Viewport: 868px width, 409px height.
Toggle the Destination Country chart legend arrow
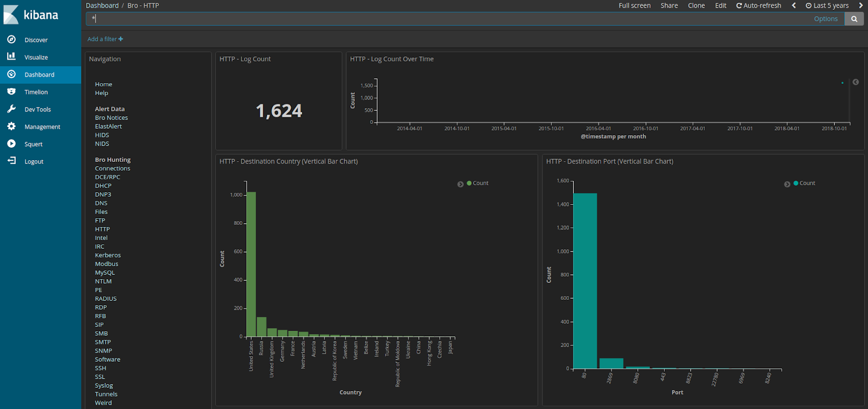click(x=461, y=184)
